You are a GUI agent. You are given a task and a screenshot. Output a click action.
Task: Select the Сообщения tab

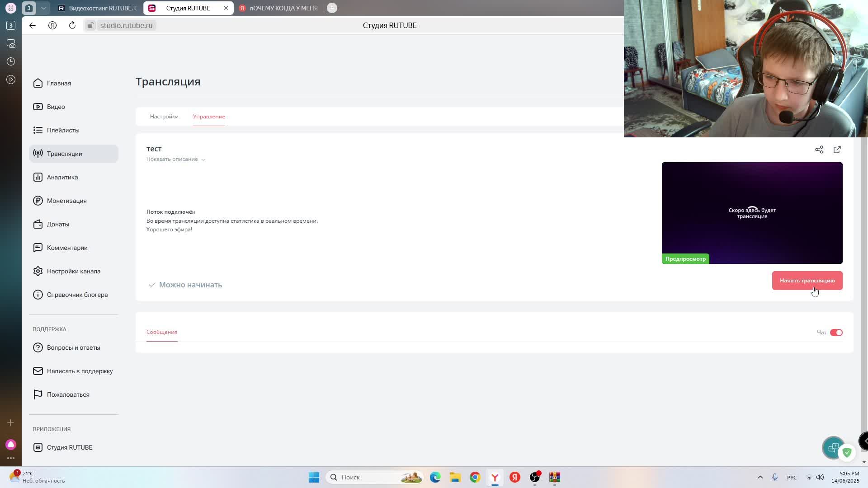[162, 332]
